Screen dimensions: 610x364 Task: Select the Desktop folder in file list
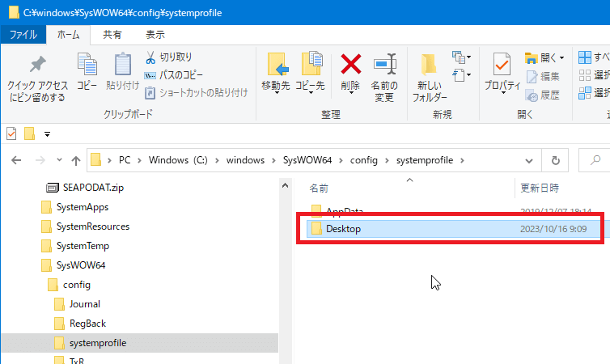coord(343,229)
